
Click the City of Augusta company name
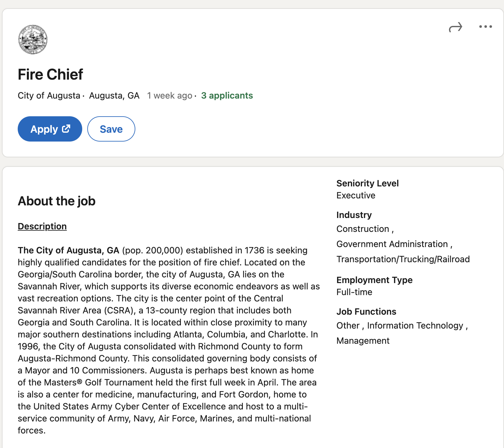pyautogui.click(x=49, y=95)
